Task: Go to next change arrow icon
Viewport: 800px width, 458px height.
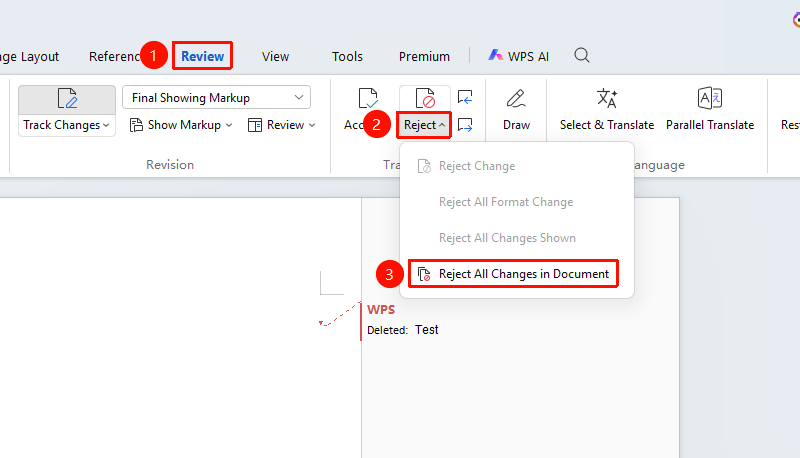Action: pyautogui.click(x=465, y=124)
